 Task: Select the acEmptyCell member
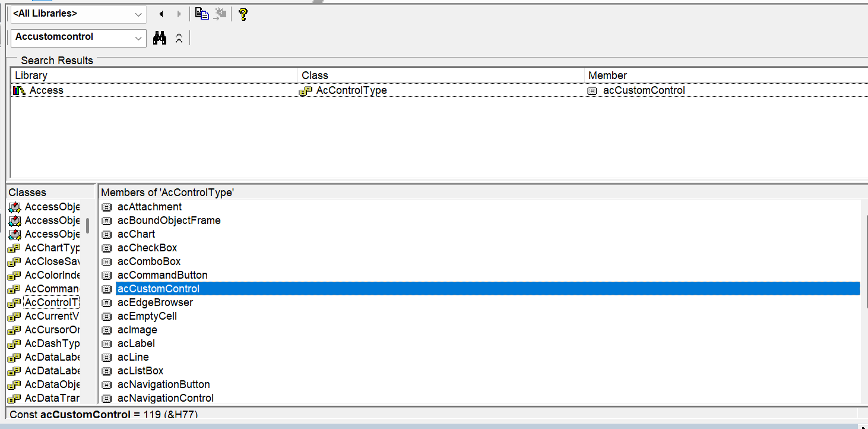(147, 316)
